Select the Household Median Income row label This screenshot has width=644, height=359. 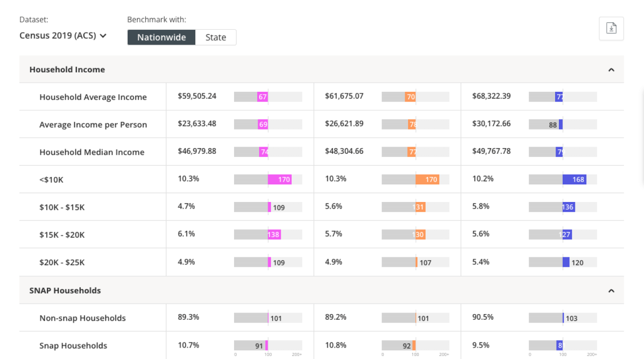pyautogui.click(x=92, y=152)
